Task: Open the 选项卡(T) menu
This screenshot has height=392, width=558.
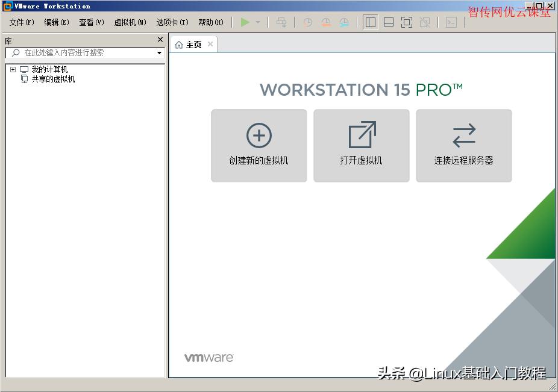Action: tap(172, 22)
